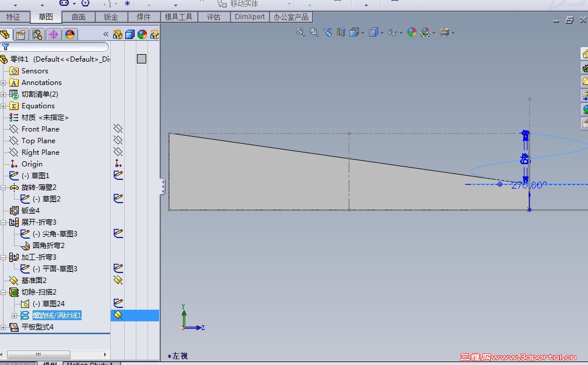Viewport: 588px width, 365px height.
Task: Toggle visibility of Front Plane in display pane
Action: click(x=118, y=129)
